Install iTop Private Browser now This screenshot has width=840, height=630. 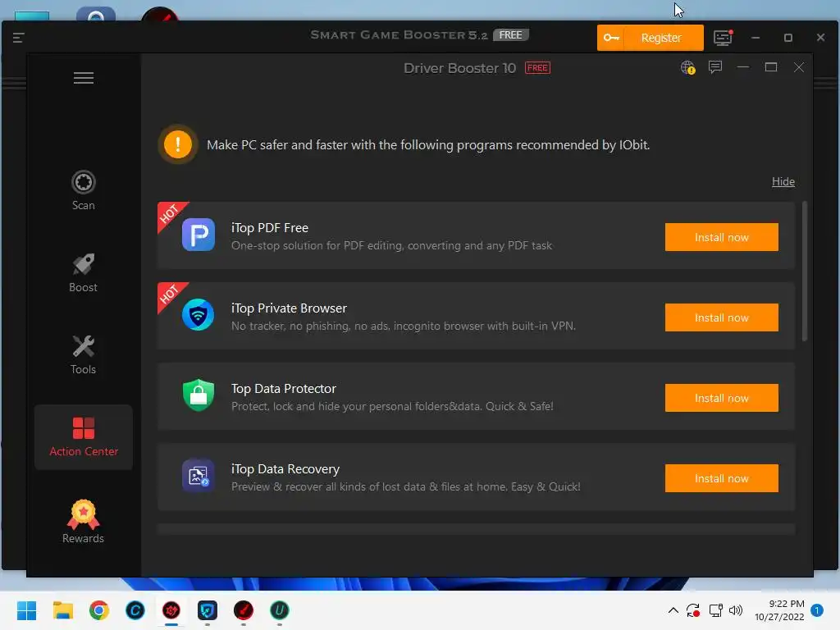tap(722, 317)
